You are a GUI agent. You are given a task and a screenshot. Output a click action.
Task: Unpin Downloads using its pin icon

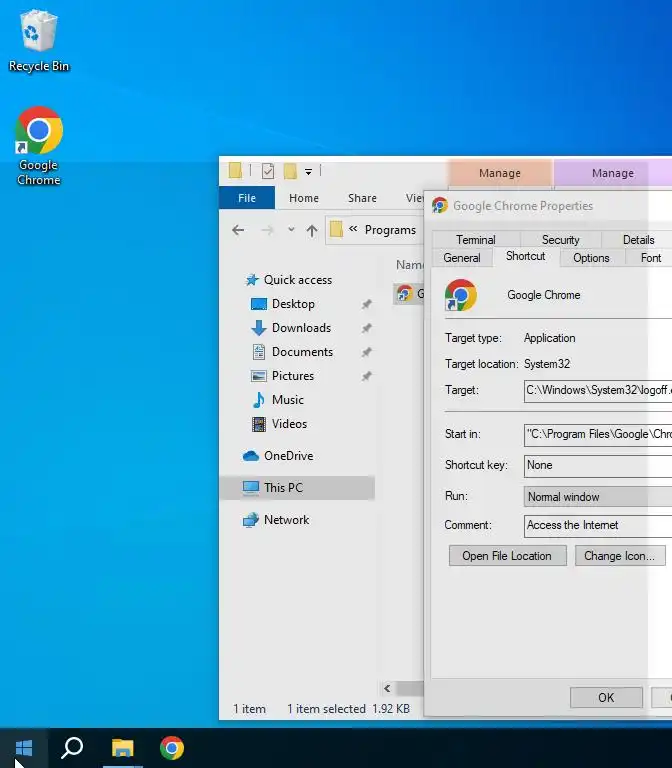pyautogui.click(x=366, y=328)
